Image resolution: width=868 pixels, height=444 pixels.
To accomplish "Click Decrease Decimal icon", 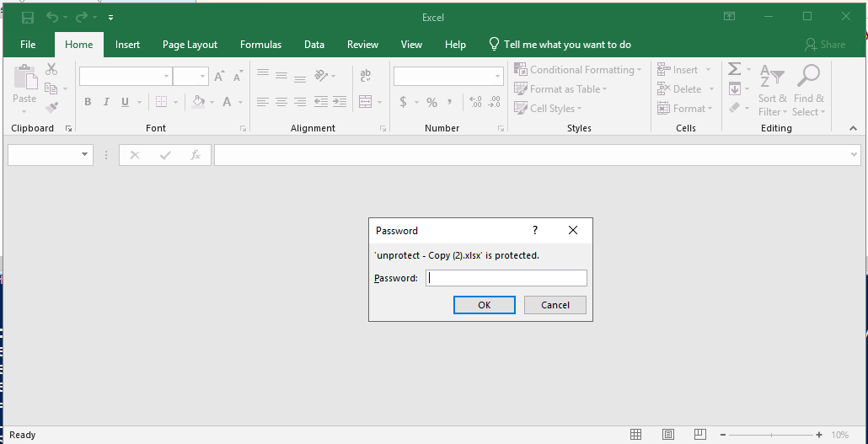I will point(494,102).
